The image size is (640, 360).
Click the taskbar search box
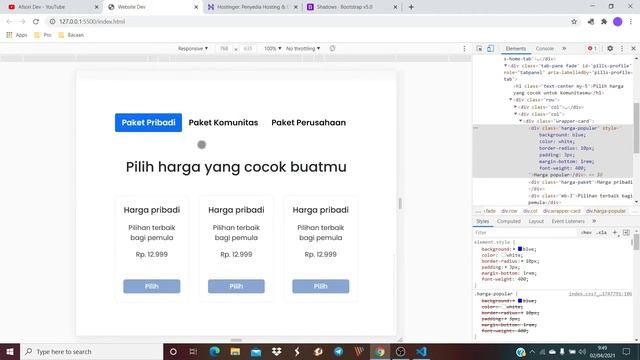(91, 351)
